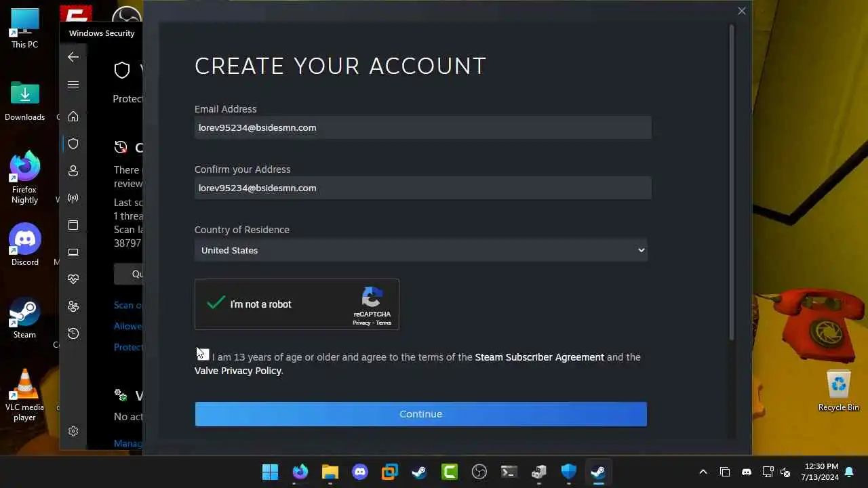Image resolution: width=868 pixels, height=488 pixels.
Task: Open App & browser control sidebar icon
Action: tap(73, 225)
